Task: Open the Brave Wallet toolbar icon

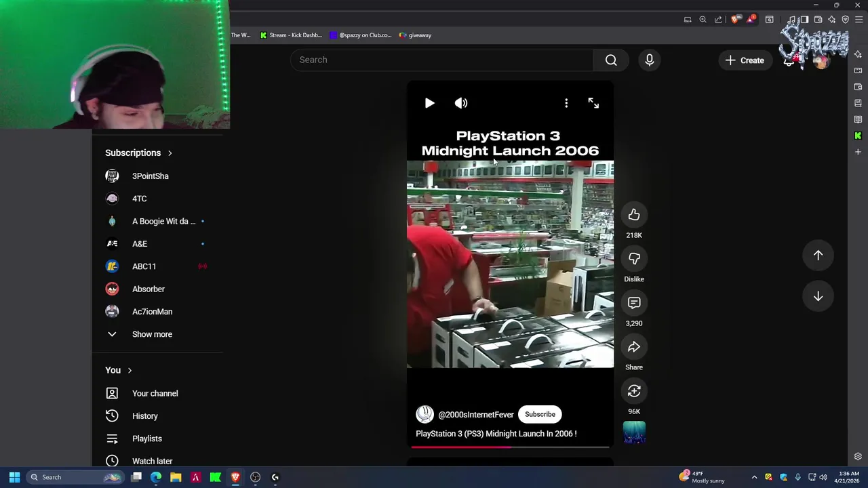Action: coord(818,20)
